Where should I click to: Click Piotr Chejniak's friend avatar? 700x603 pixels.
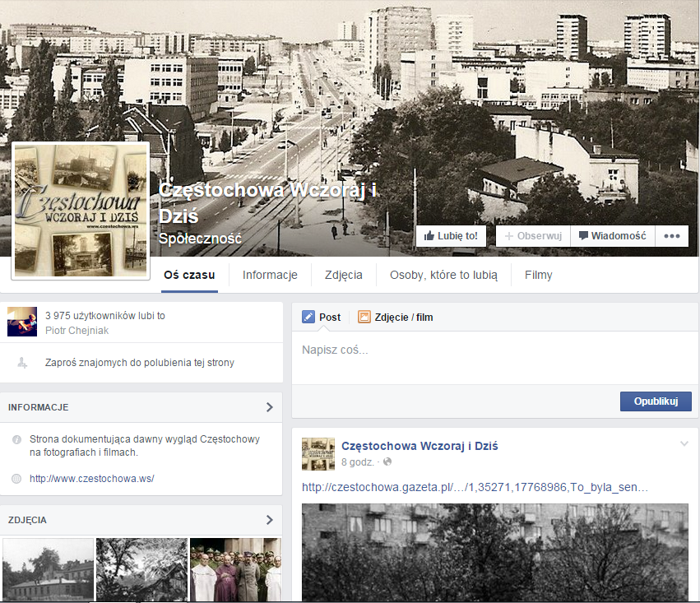coord(22,322)
